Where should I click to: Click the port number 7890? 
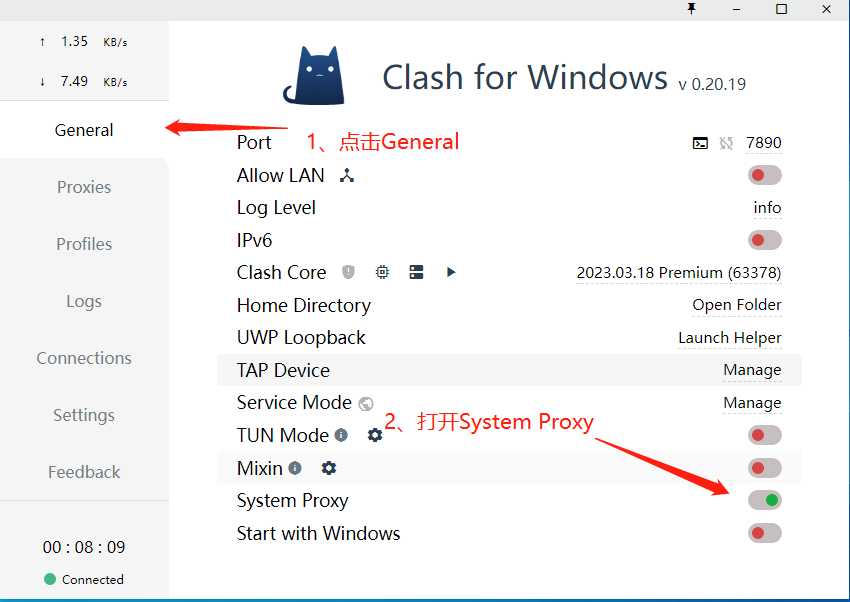(764, 143)
